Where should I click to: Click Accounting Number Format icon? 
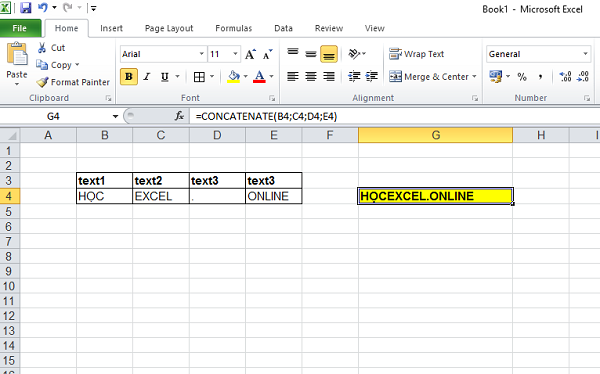(496, 77)
